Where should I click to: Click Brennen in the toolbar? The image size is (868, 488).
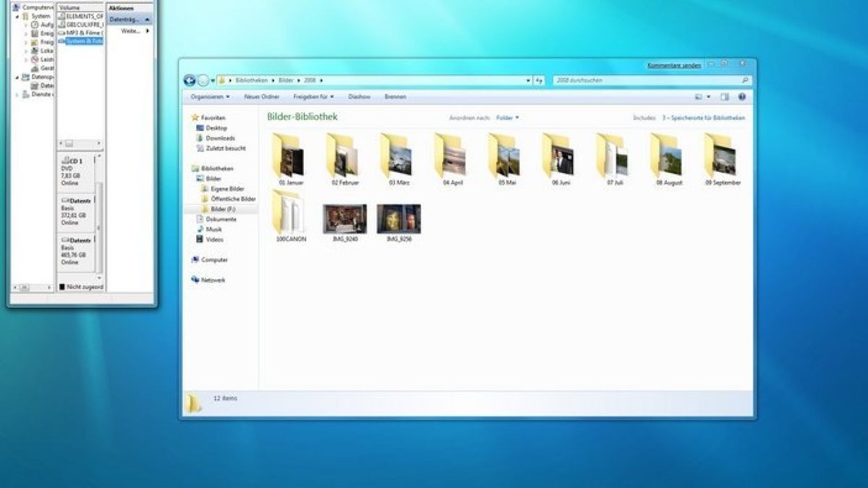coord(395,96)
